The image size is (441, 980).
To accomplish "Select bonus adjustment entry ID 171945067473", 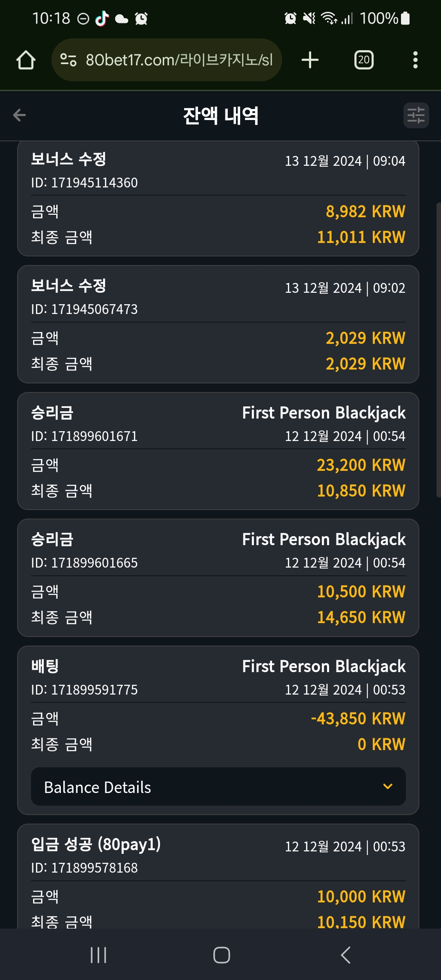I will click(218, 324).
